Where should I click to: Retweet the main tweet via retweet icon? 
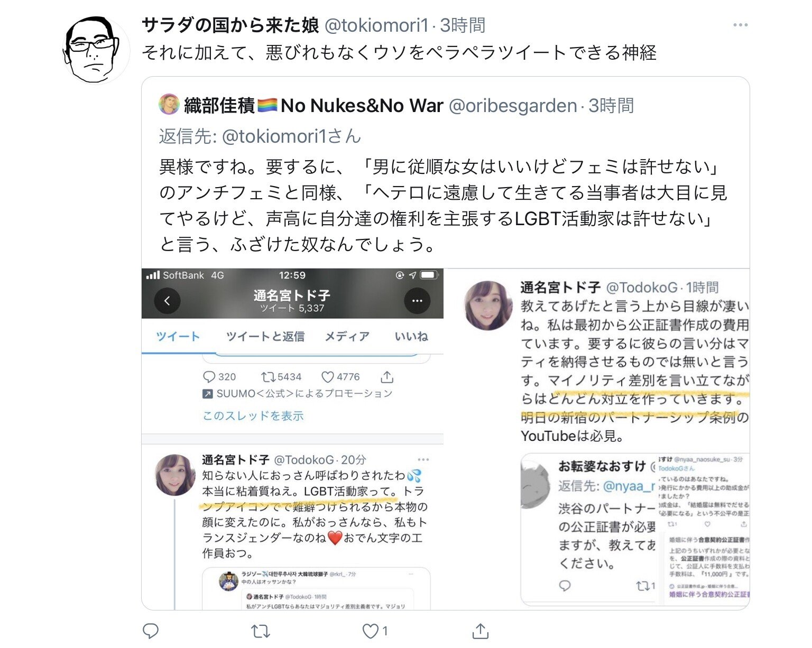pyautogui.click(x=260, y=631)
